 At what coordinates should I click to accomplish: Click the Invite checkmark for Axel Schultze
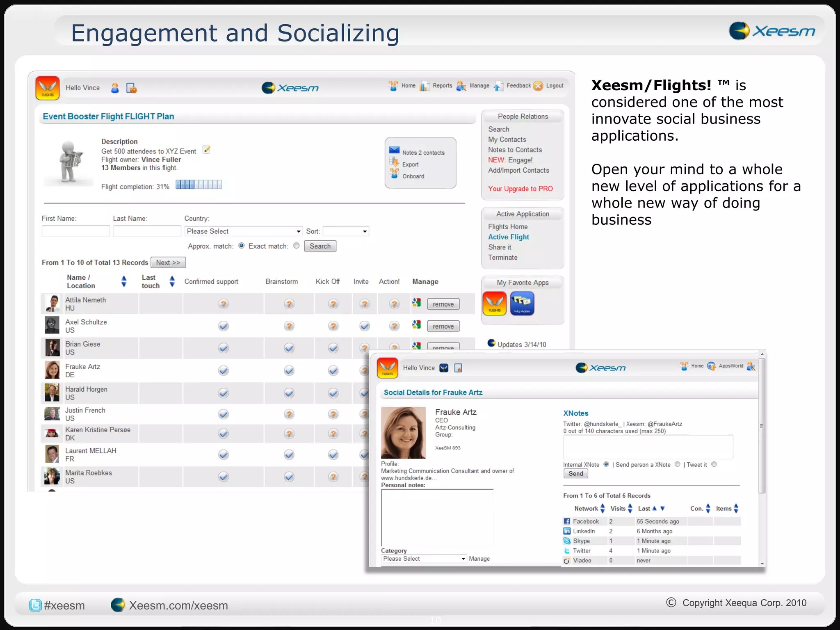tap(365, 326)
